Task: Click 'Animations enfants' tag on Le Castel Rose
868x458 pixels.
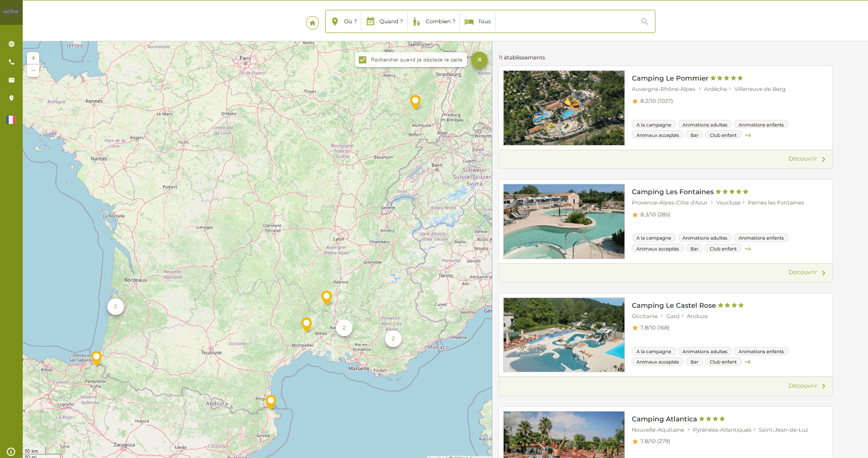Action: coord(761,352)
